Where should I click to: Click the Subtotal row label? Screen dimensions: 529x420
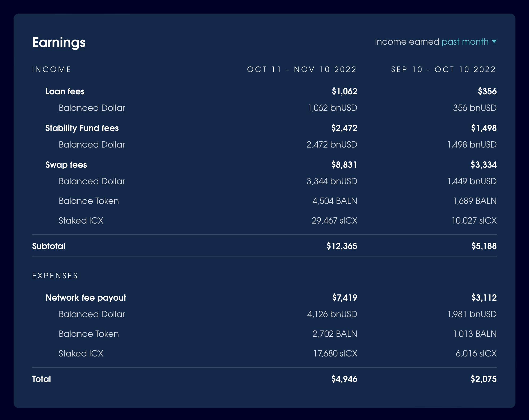coord(49,246)
